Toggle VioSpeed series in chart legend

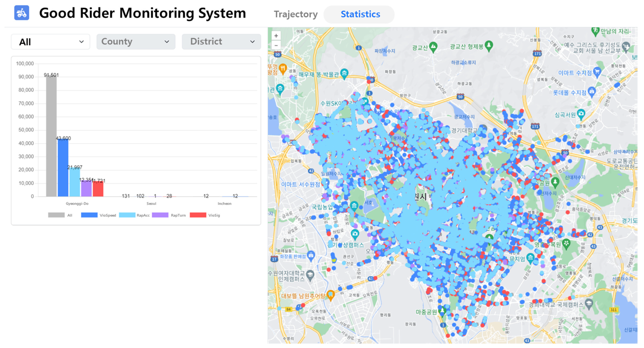89,215
